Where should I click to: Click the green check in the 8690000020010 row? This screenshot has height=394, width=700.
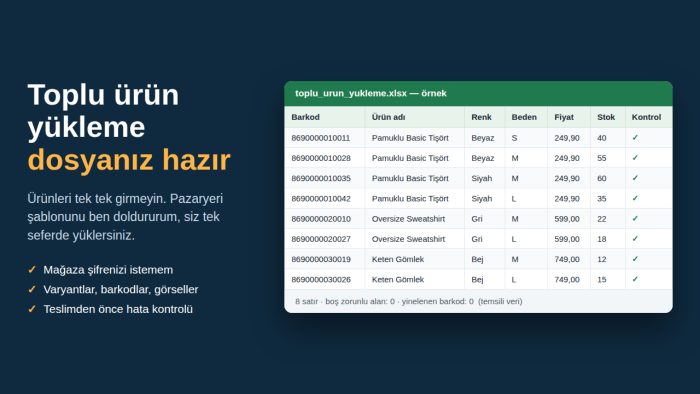635,219
